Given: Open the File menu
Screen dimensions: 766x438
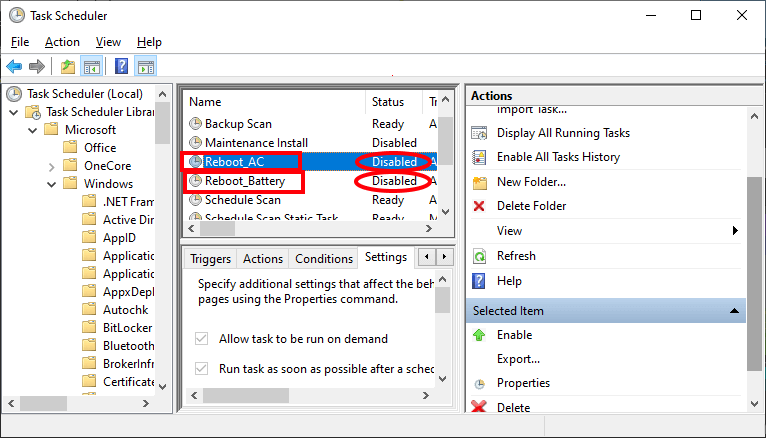Looking at the screenshot, I should click(20, 42).
